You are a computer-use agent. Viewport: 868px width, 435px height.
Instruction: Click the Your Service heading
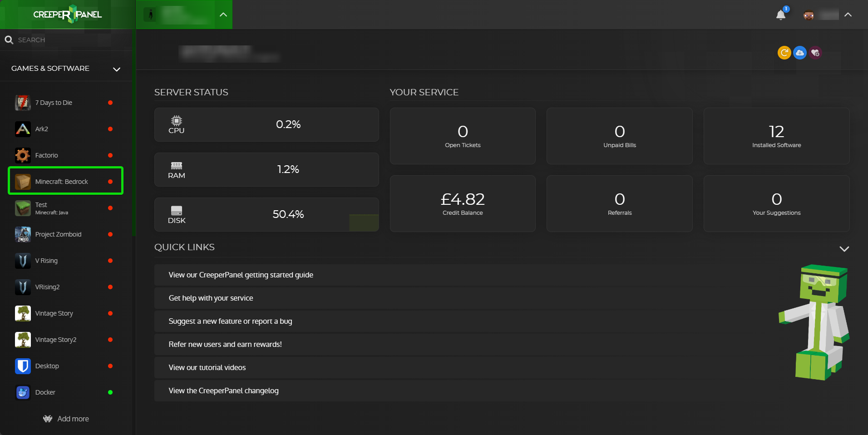pyautogui.click(x=424, y=92)
